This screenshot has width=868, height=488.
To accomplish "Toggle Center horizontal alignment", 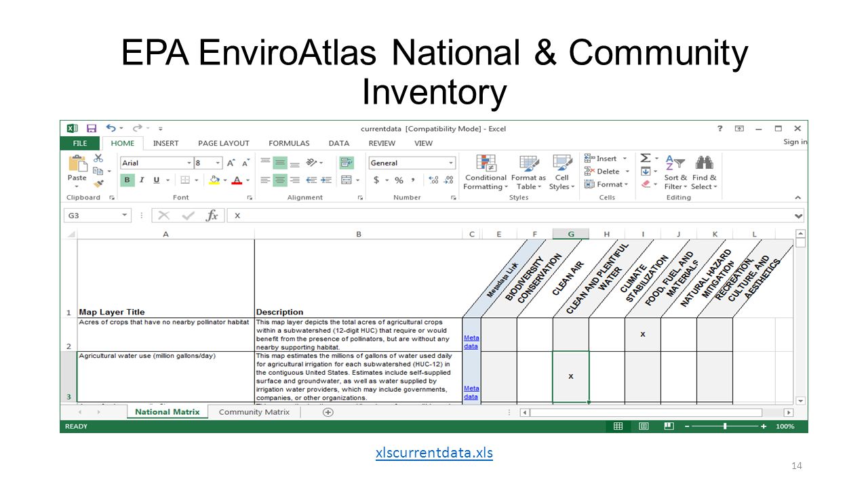I will (x=279, y=180).
